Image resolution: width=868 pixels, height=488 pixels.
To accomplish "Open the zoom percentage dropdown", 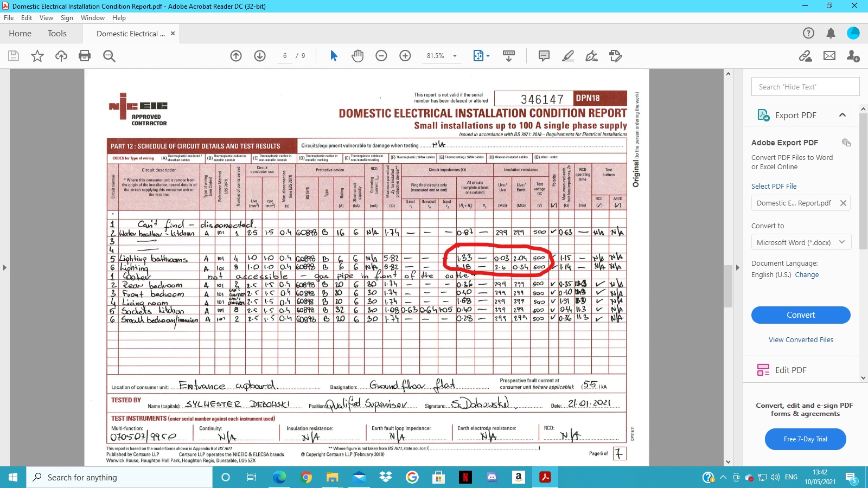I will coord(455,56).
